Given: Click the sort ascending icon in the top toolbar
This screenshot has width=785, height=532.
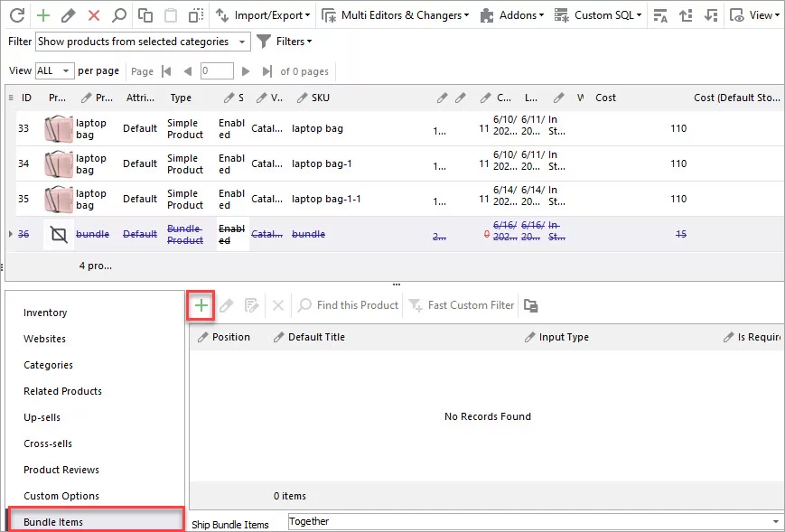Looking at the screenshot, I should point(686,15).
